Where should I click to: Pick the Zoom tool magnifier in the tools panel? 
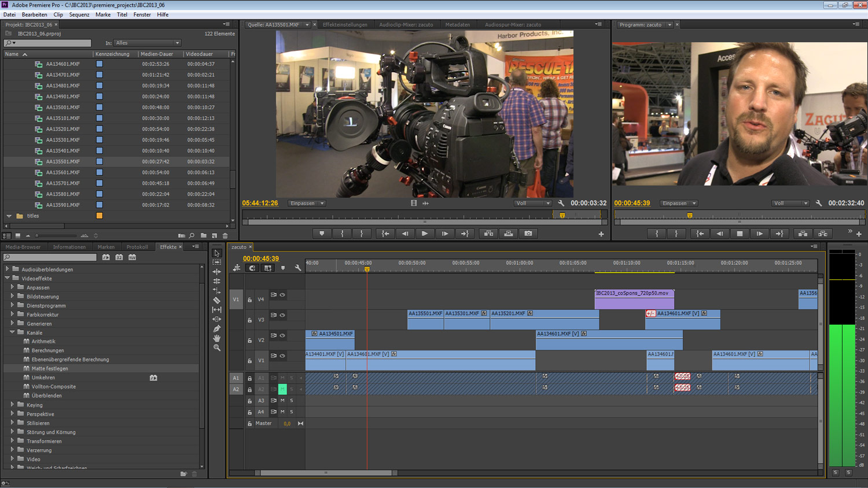click(217, 347)
